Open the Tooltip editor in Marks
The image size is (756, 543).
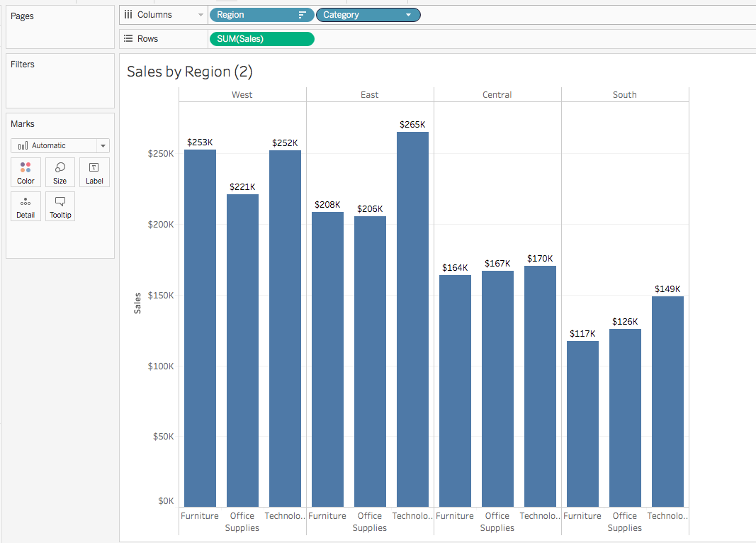(60, 206)
